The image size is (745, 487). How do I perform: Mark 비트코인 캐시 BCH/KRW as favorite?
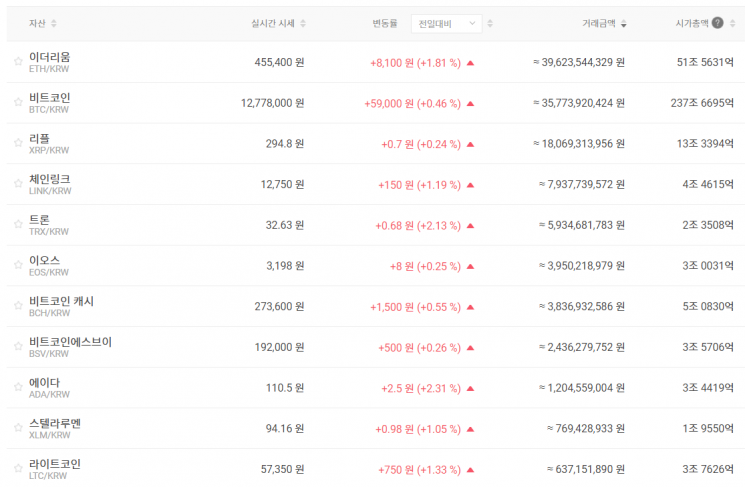tap(18, 306)
